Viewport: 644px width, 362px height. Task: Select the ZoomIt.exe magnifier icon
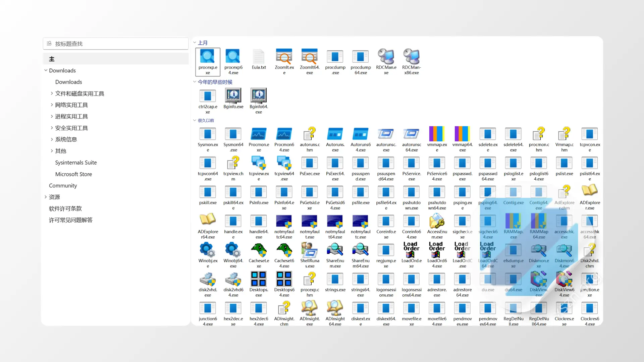pyautogui.click(x=284, y=57)
